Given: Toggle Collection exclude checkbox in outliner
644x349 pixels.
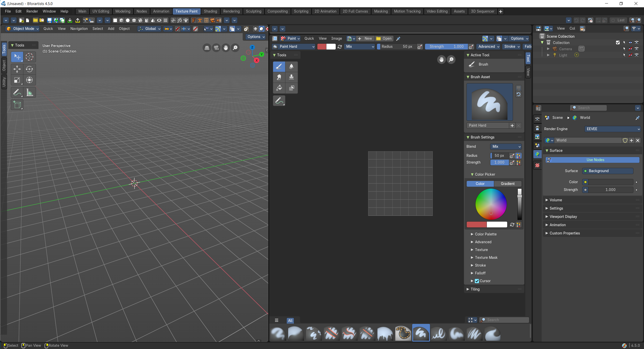Looking at the screenshot, I should tap(618, 42).
